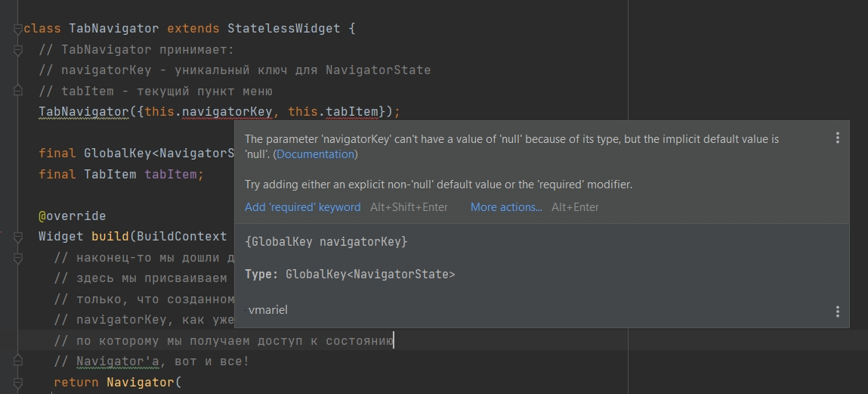This screenshot has height=394, width=868.
Task: Click the 'TabItem' type in the field declaration
Action: (110, 174)
